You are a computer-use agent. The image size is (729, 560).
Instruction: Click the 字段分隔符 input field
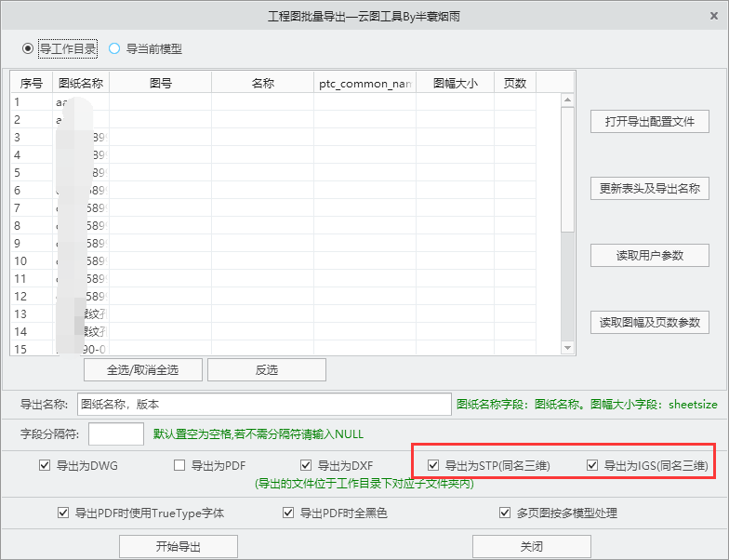click(115, 433)
